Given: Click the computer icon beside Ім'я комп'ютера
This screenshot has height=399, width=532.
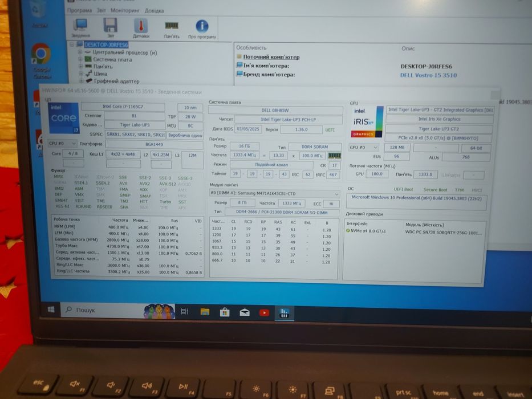Looking at the screenshot, I should click(239, 66).
